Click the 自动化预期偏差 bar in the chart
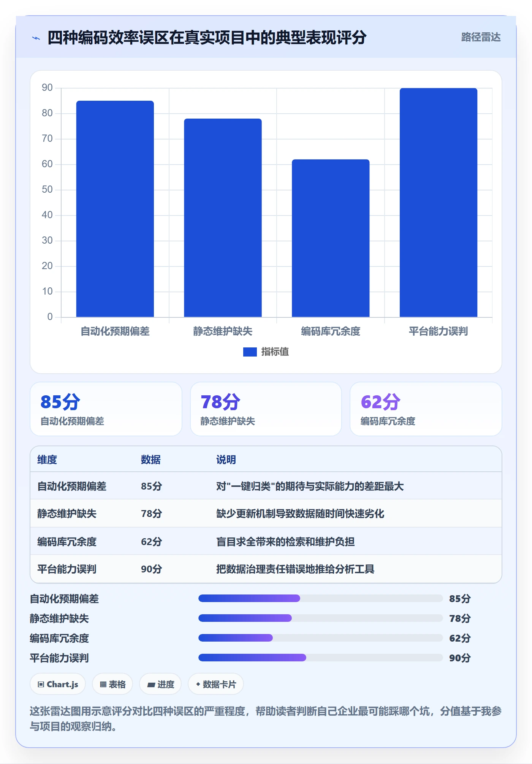The image size is (532, 764). (115, 209)
